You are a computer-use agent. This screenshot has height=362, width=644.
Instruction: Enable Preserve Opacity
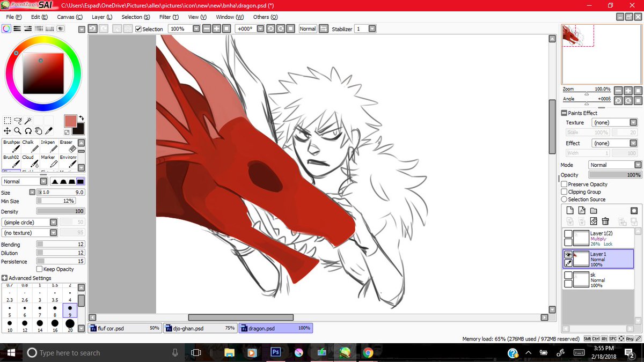pos(564,184)
